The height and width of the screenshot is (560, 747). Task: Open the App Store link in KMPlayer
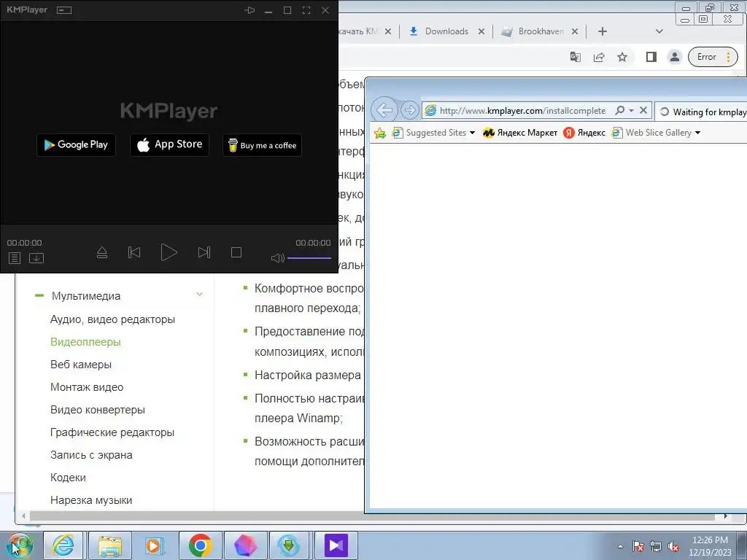169,145
